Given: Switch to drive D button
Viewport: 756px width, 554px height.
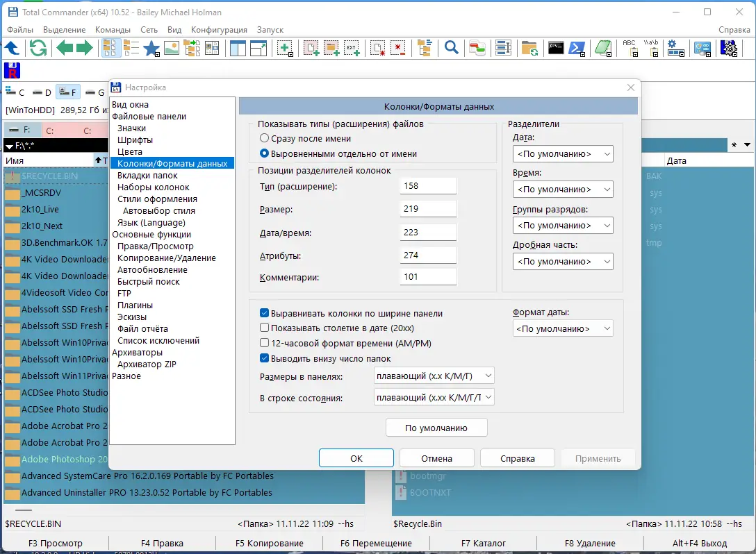Looking at the screenshot, I should tap(42, 92).
